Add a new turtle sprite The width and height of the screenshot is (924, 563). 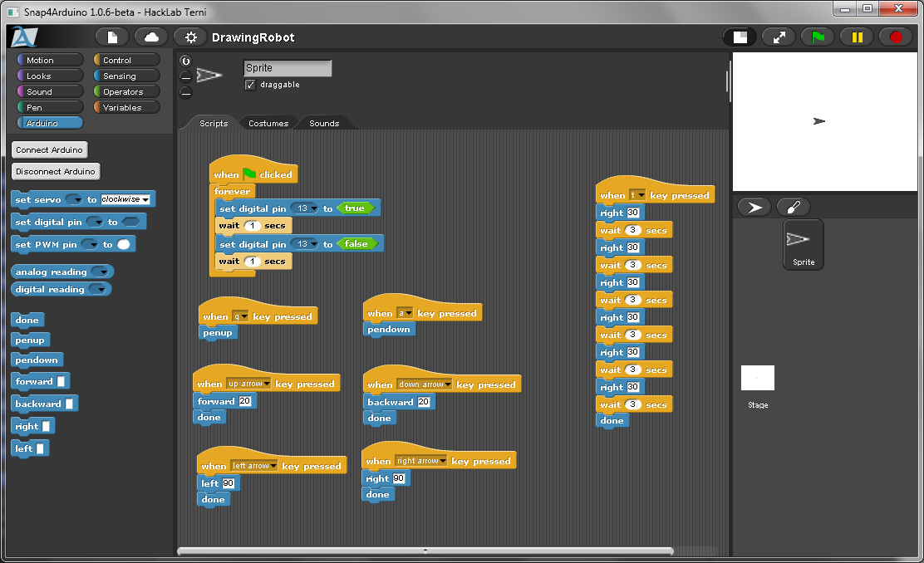tap(754, 208)
